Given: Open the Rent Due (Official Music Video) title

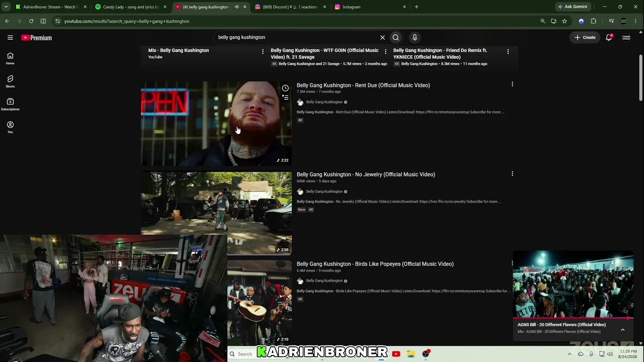Looking at the screenshot, I should click(363, 85).
